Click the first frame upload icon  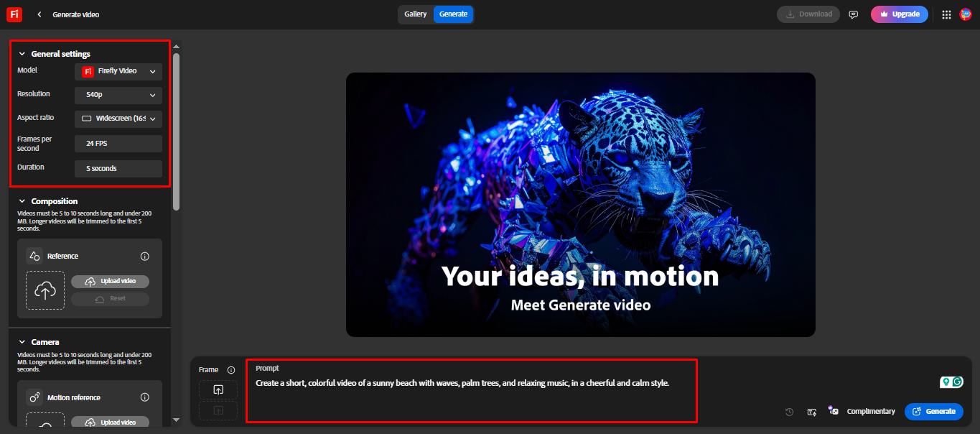click(218, 389)
